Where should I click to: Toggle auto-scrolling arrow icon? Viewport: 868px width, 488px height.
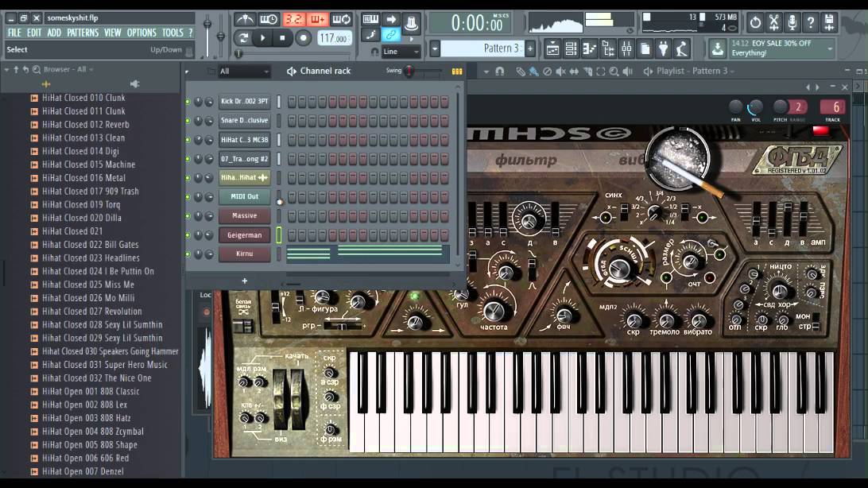391,20
